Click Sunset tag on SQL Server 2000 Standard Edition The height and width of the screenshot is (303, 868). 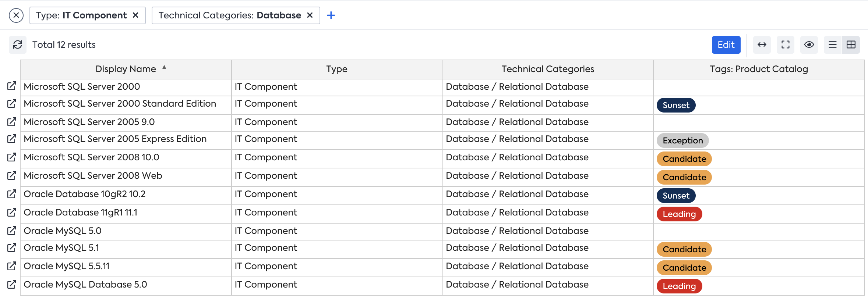click(676, 105)
